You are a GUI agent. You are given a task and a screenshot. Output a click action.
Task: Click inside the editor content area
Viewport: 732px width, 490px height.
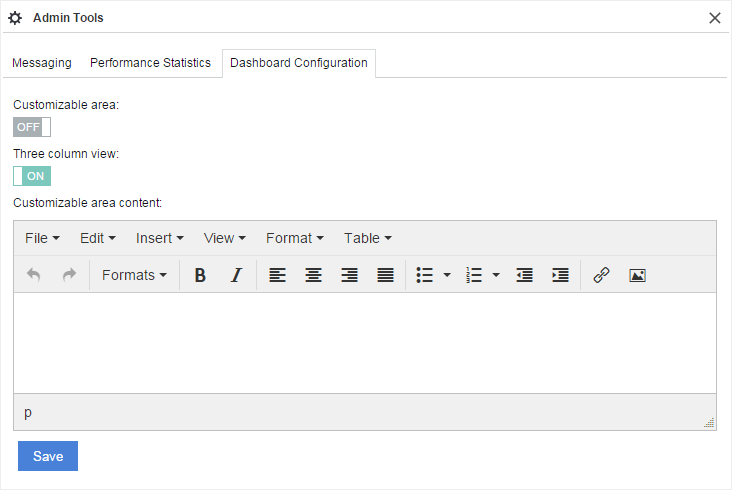[365, 342]
